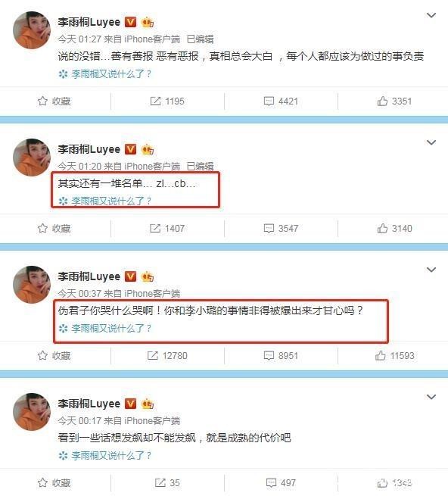The image size is (448, 496).
Task: Click the repost icon showing 12780
Action: coord(153,356)
